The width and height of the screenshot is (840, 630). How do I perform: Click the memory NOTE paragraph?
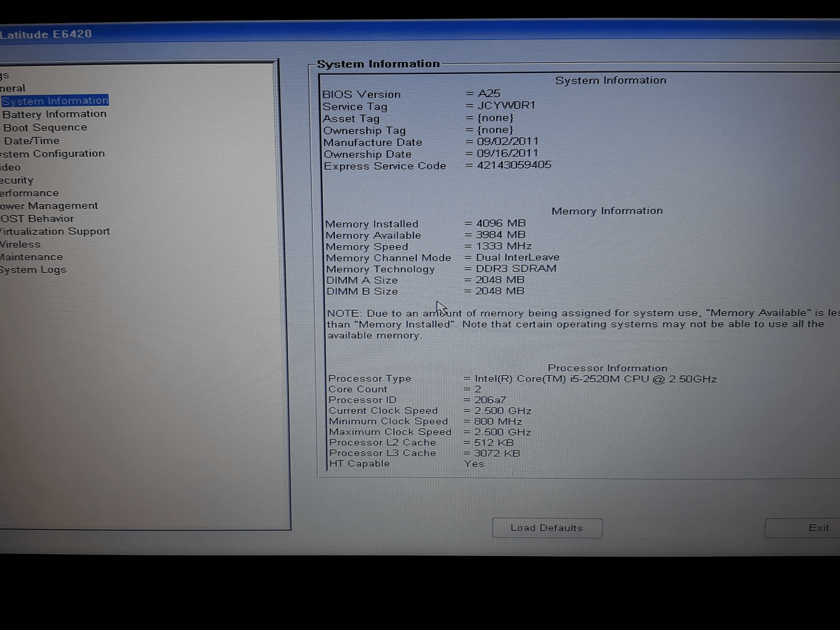[583, 324]
